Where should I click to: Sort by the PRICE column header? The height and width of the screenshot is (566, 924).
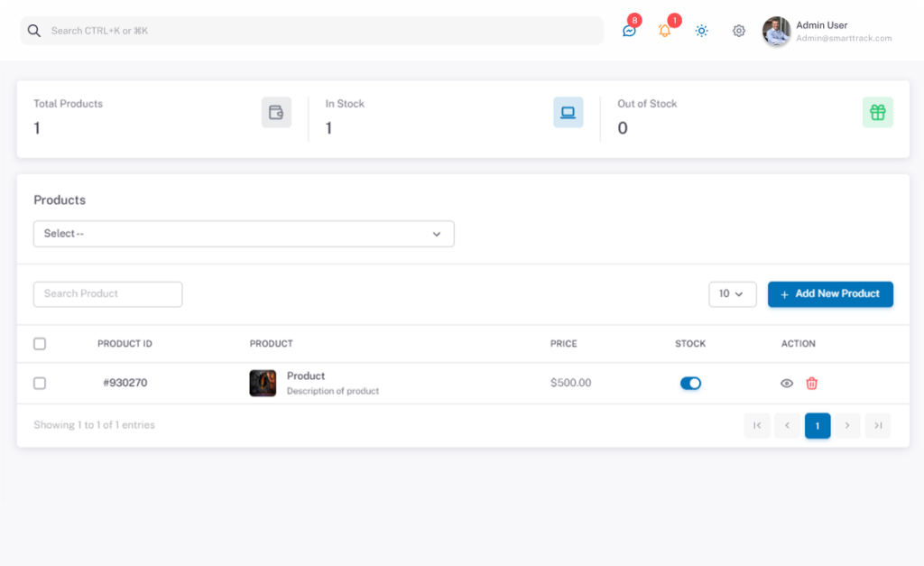click(x=563, y=344)
